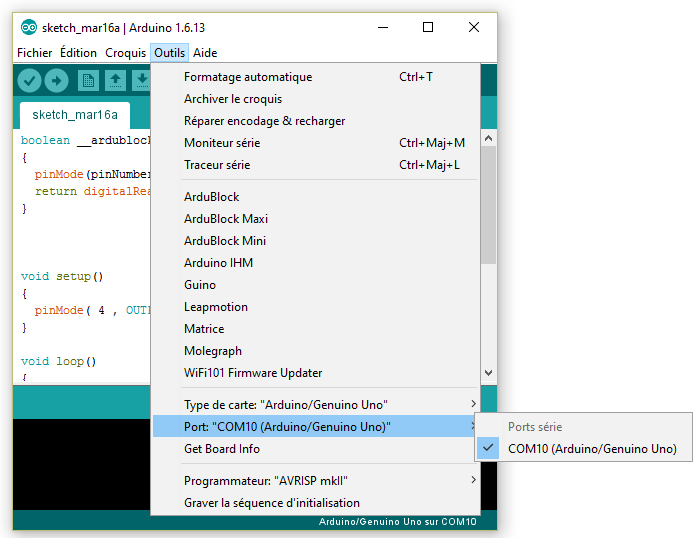Open WiFi101 Firmware Updater
This screenshot has width=700, height=538.
click(316, 373)
